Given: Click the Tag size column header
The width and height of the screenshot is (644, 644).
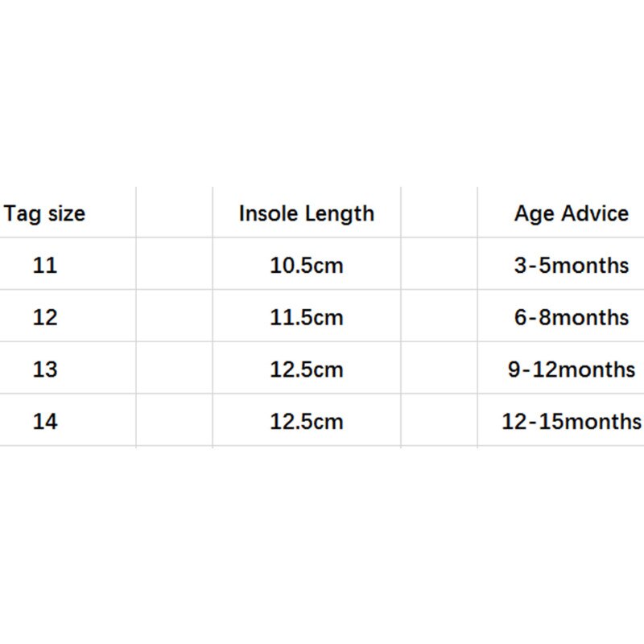Looking at the screenshot, I should point(45,213).
